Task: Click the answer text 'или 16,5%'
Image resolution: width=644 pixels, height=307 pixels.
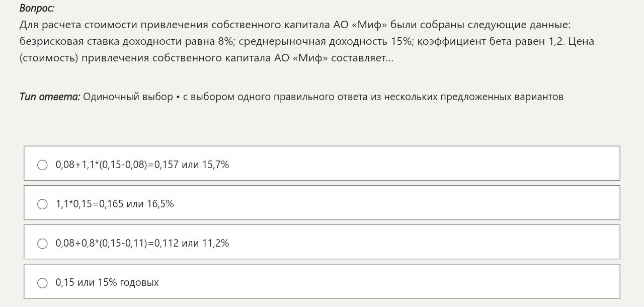Action: (150, 204)
